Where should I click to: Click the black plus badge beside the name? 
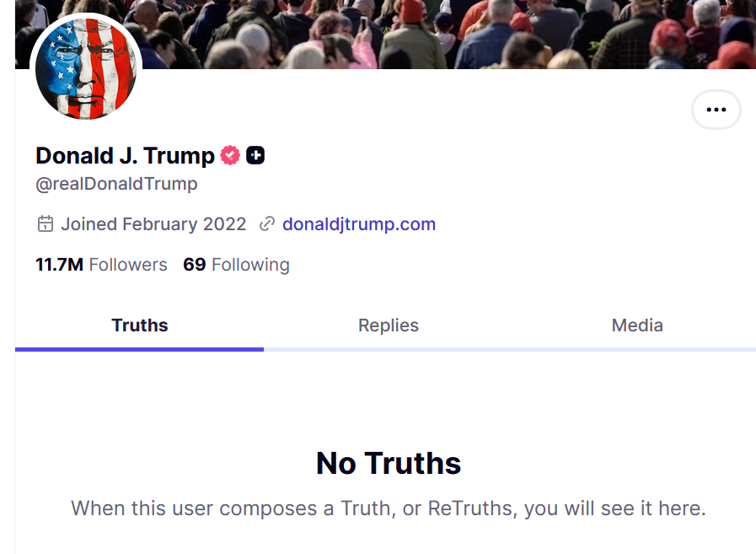(x=255, y=155)
